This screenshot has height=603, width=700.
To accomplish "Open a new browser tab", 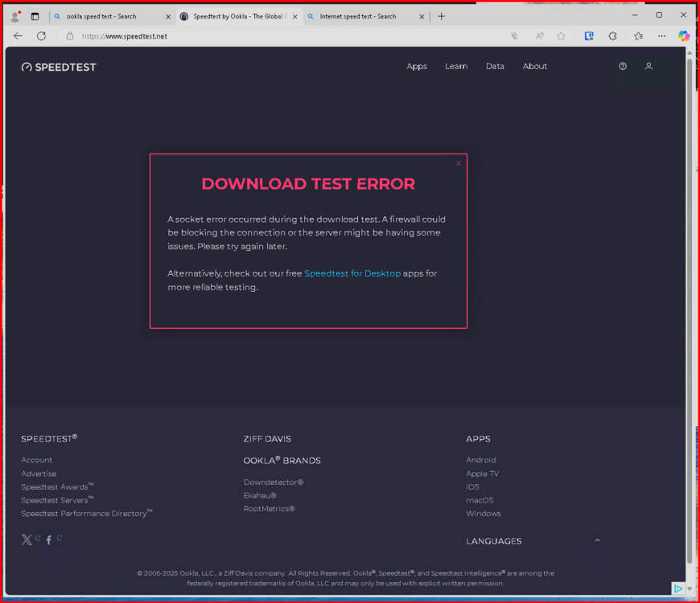I will (x=441, y=17).
